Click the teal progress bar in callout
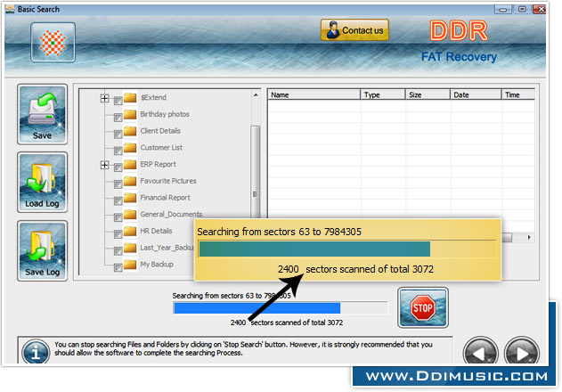The image size is (562, 392). tap(347, 249)
